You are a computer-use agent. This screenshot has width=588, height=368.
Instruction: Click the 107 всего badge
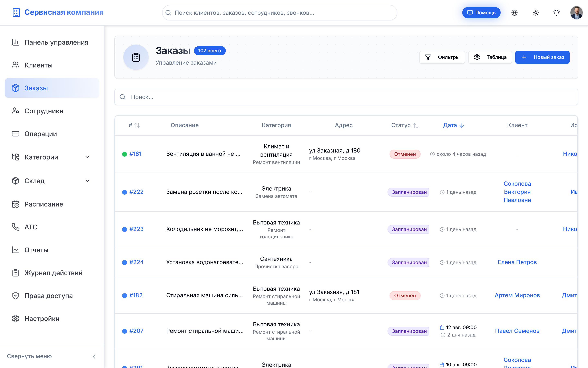[x=209, y=51]
